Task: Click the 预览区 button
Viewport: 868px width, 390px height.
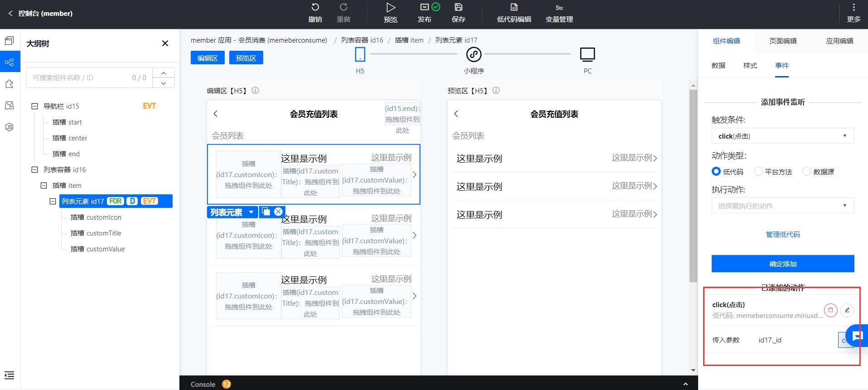Action: tap(246, 58)
